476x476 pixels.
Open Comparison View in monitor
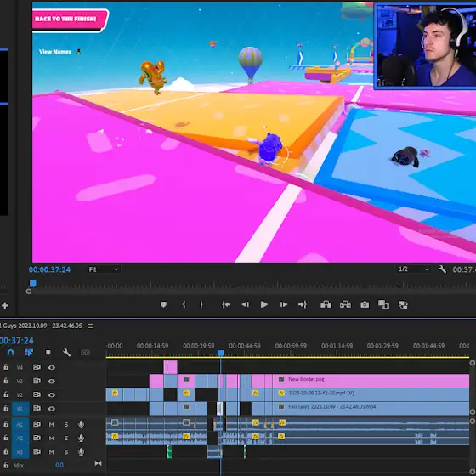383,304
